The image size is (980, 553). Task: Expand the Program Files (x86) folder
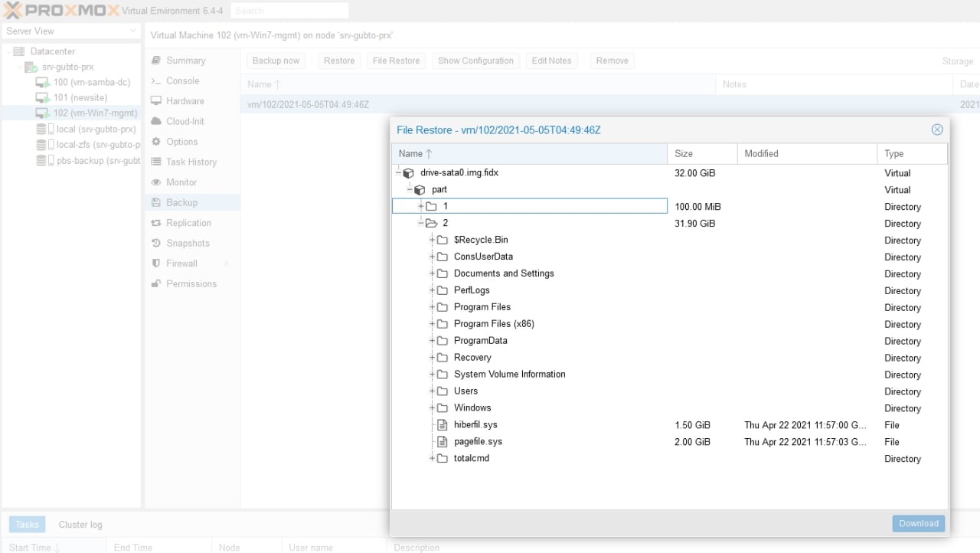[x=433, y=324]
